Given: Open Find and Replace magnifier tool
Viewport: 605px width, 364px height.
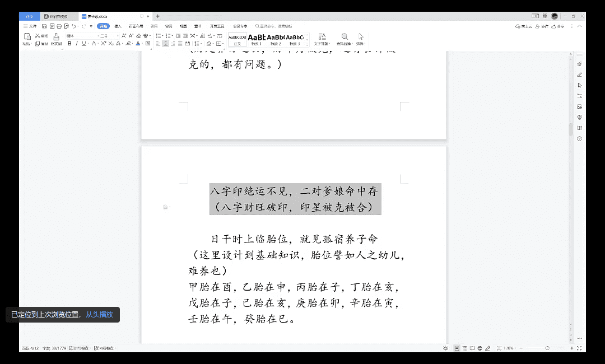Looking at the screenshot, I should point(345,36).
